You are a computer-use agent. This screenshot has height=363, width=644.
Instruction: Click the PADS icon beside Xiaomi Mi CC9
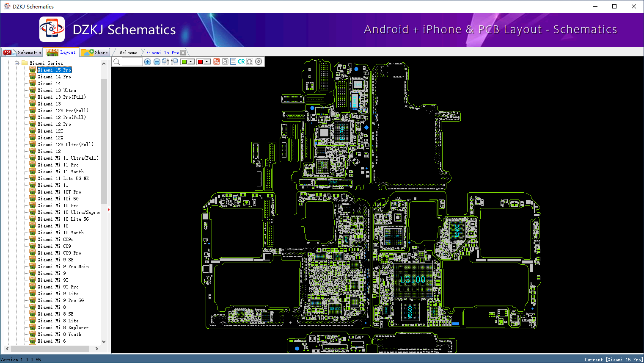tap(33, 246)
